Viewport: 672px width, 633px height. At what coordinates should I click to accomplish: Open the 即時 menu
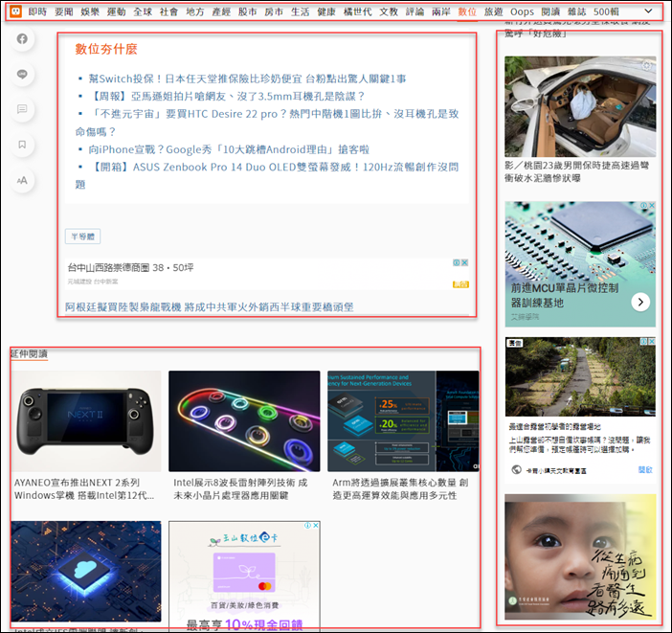pyautogui.click(x=37, y=11)
